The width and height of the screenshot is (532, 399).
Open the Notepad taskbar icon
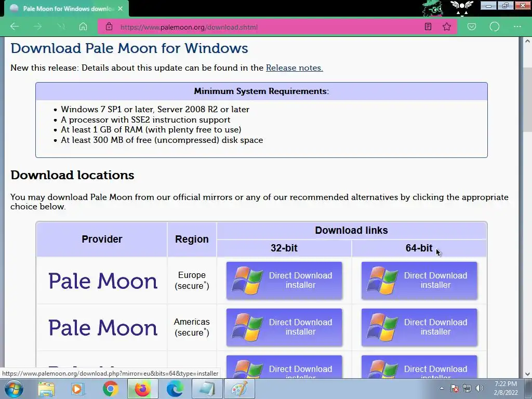(x=207, y=389)
